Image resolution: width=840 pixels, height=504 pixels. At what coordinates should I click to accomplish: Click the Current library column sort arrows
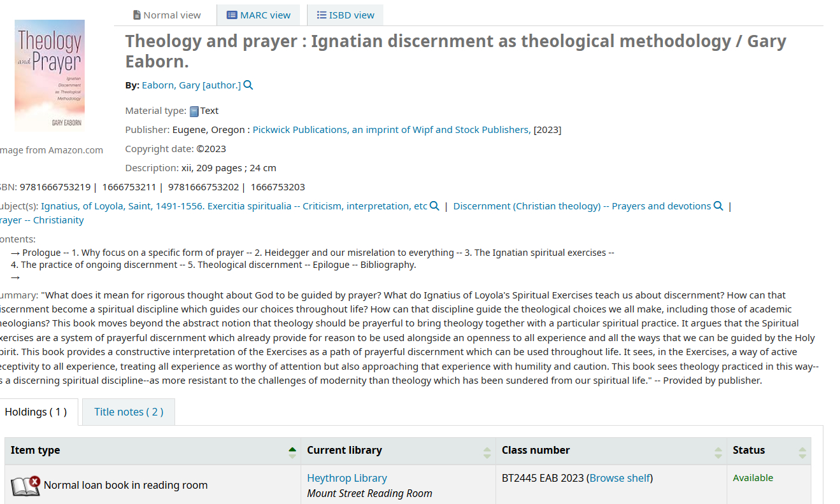(487, 452)
